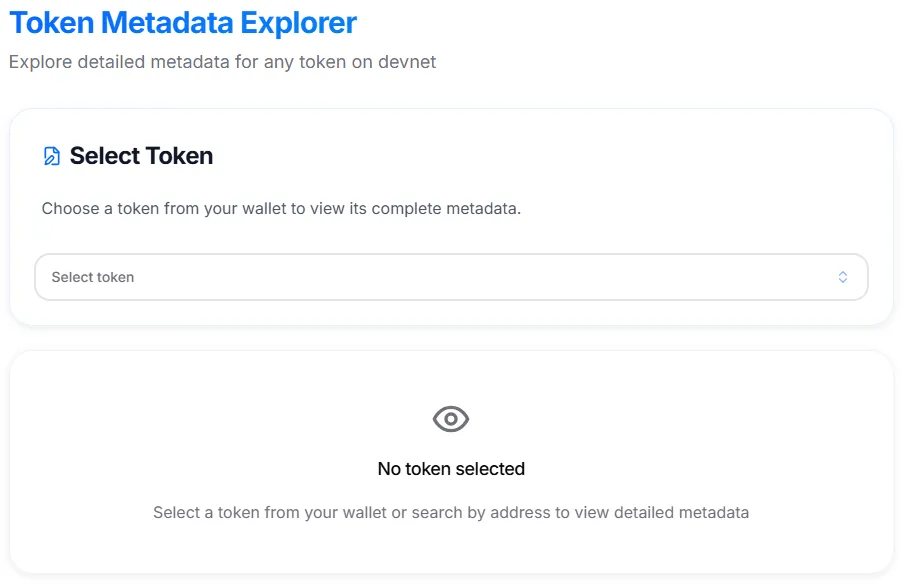
Task: Click inside the Select token field
Action: (400, 277)
